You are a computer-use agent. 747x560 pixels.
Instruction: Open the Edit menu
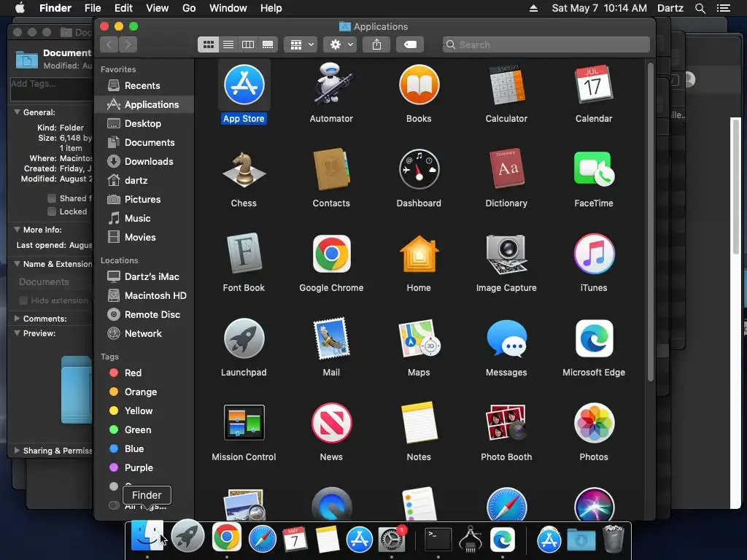[123, 8]
